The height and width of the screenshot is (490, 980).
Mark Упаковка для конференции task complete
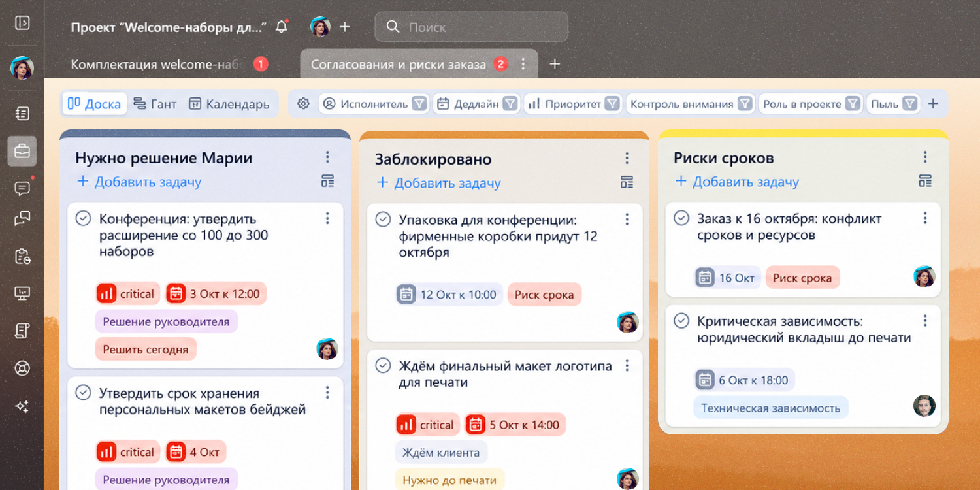pos(383,220)
